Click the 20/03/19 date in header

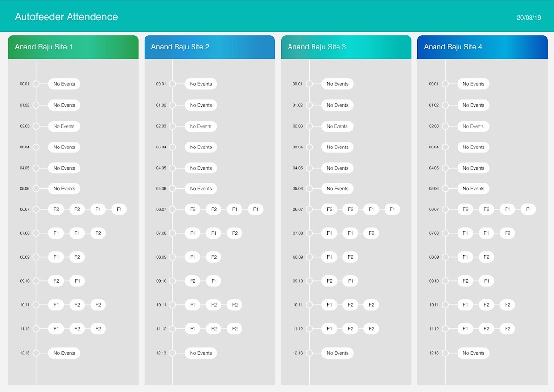pos(529,18)
